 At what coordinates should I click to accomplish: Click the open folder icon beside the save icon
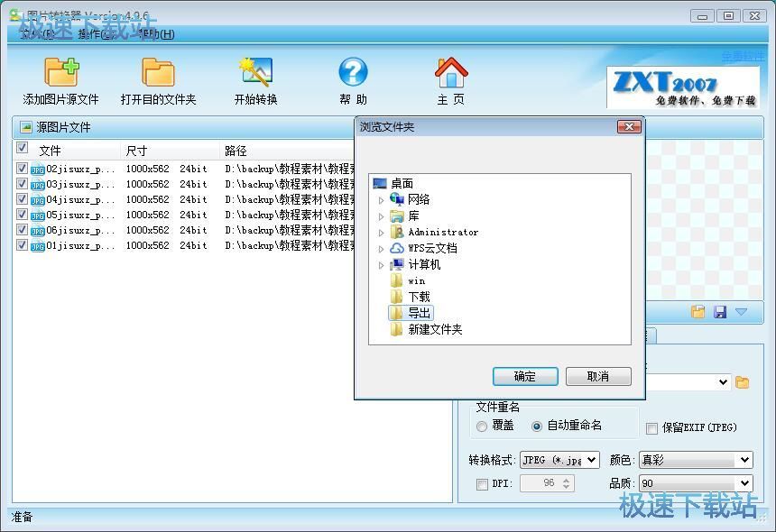click(x=698, y=310)
